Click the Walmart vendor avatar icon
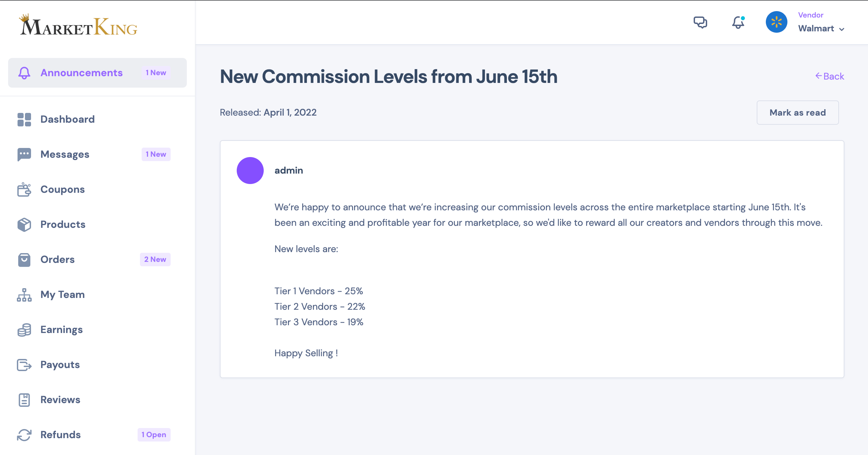868x455 pixels. [x=776, y=22]
